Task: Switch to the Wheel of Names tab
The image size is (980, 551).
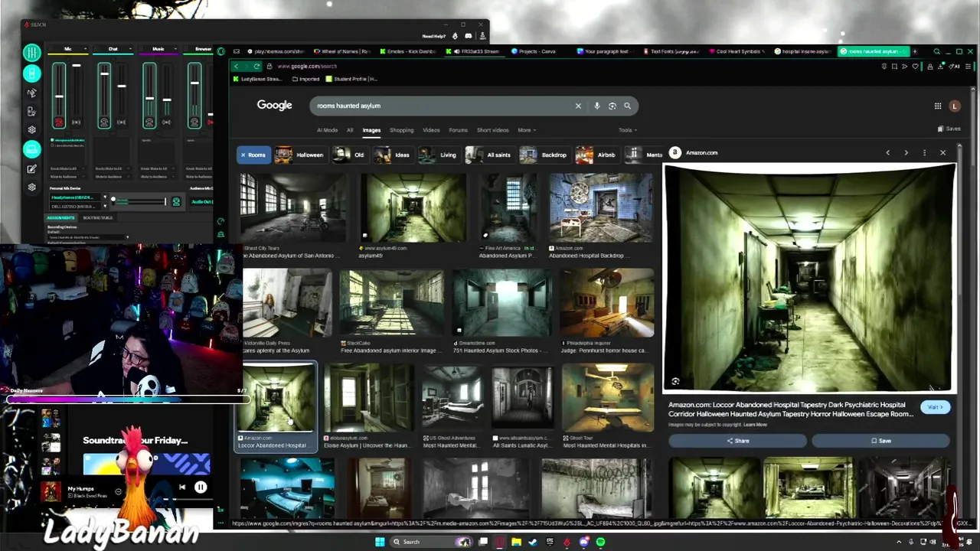Action: pyautogui.click(x=342, y=51)
